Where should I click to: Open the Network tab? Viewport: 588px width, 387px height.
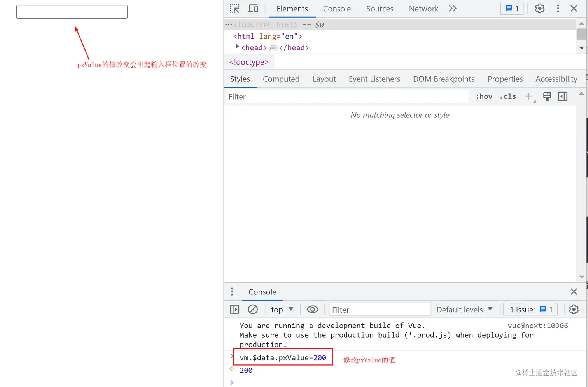click(423, 9)
